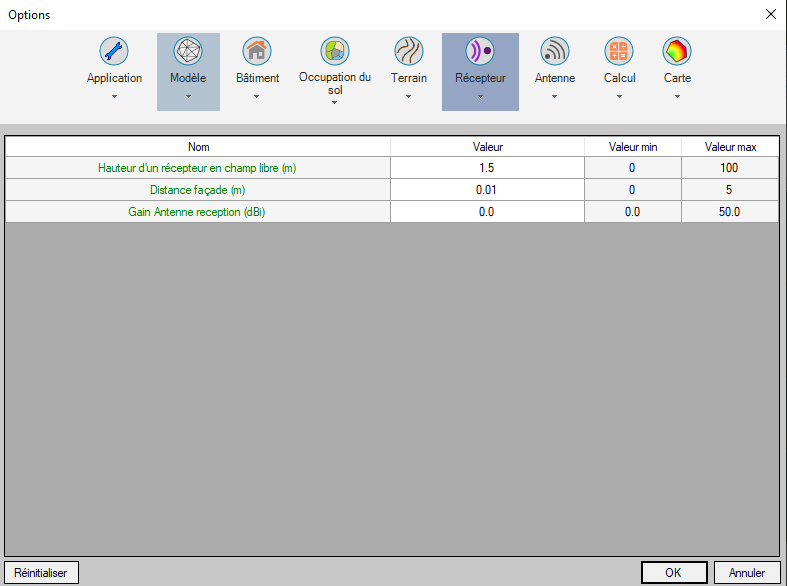
Task: Expand the Calcul dropdown arrow
Action: (619, 96)
